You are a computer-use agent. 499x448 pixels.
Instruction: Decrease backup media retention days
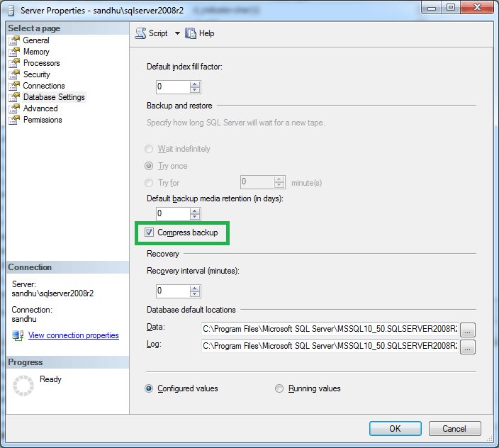[x=195, y=217]
